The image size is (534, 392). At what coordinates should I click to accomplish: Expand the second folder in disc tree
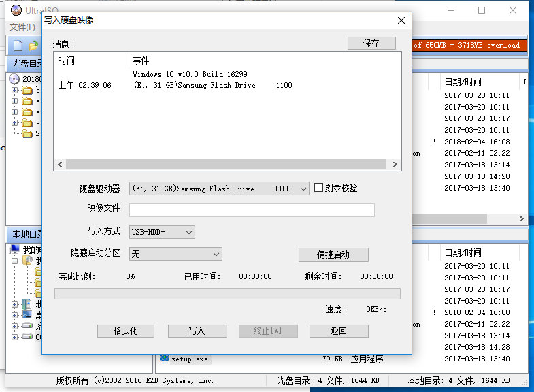tap(14, 101)
